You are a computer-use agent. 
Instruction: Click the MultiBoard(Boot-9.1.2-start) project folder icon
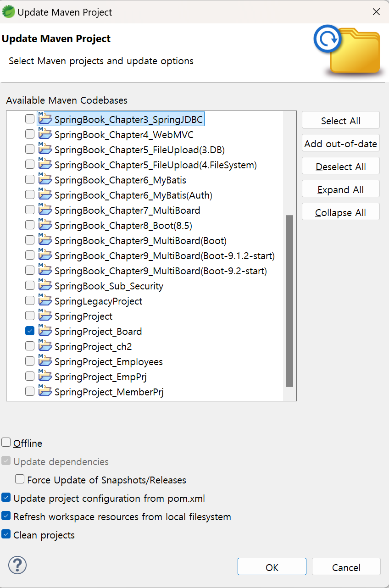tap(45, 255)
